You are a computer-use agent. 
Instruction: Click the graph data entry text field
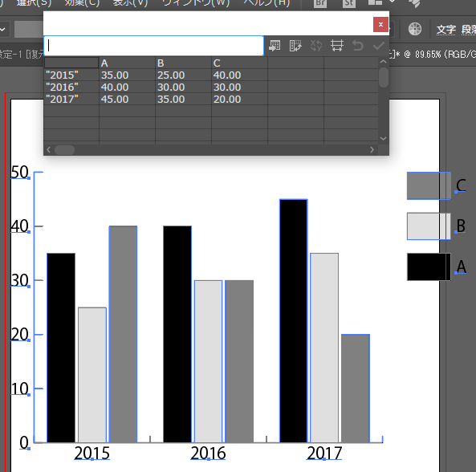[153, 46]
